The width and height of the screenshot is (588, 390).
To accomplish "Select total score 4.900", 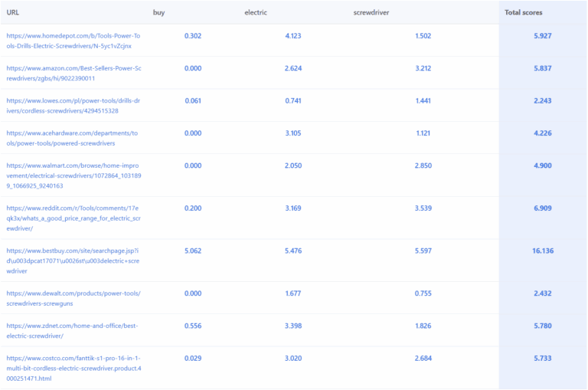I will click(543, 166).
